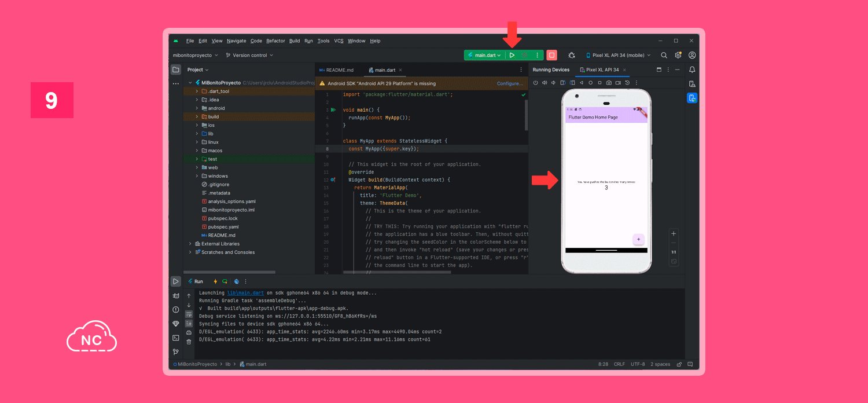Expand External Libraries node
Image resolution: width=868 pixels, height=403 pixels.
tap(190, 244)
